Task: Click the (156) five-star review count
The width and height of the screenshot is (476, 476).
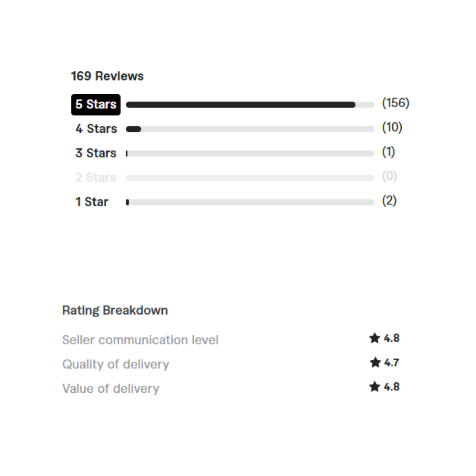Action: pyautogui.click(x=396, y=103)
